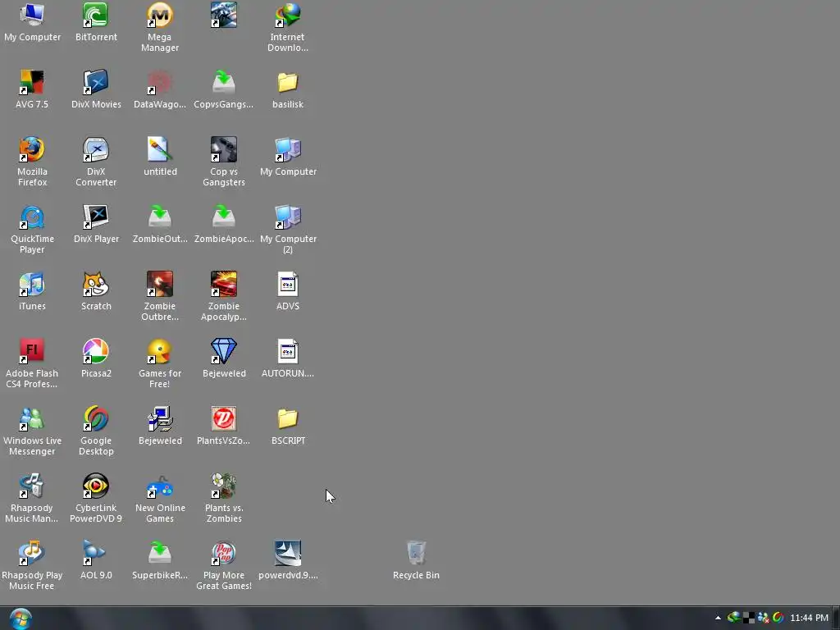The height and width of the screenshot is (630, 840).
Task: Select Zombie Outbreak game shortcut
Action: [160, 296]
